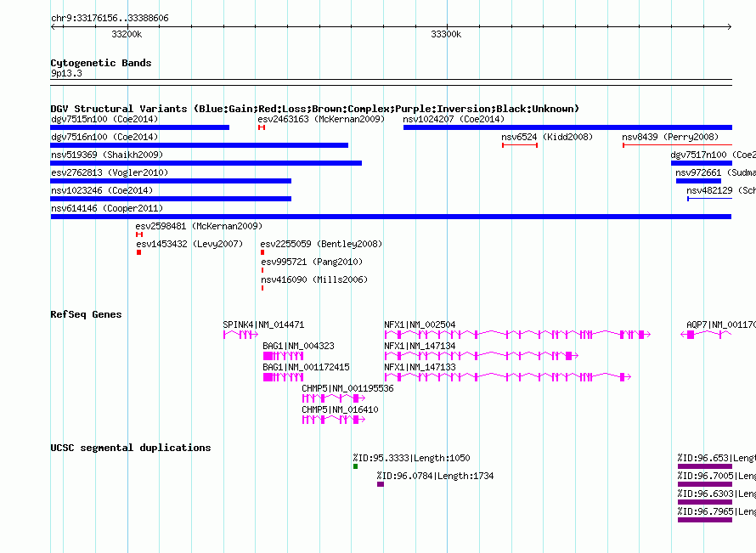Click the Cytogenetic Bands track title
The width and height of the screenshot is (756, 553).
pos(101,63)
